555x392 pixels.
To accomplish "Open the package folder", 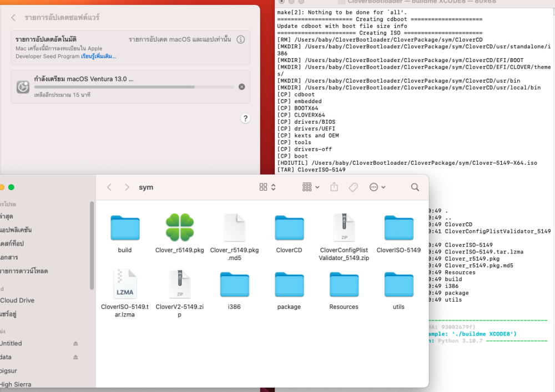I will point(289,284).
